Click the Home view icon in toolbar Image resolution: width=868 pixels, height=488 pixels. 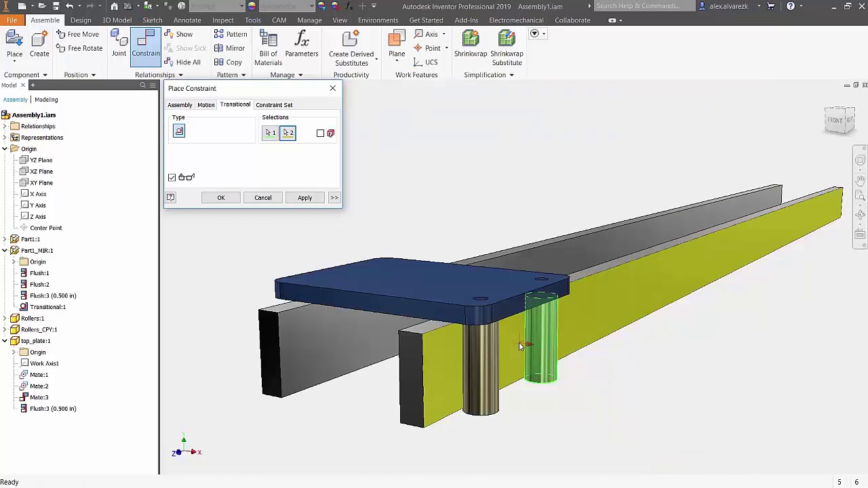coord(114,6)
